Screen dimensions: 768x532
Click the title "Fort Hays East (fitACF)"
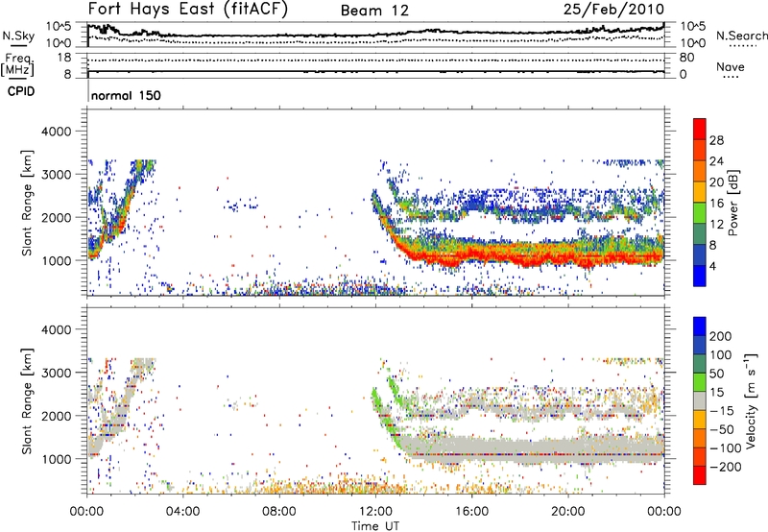click(x=187, y=9)
